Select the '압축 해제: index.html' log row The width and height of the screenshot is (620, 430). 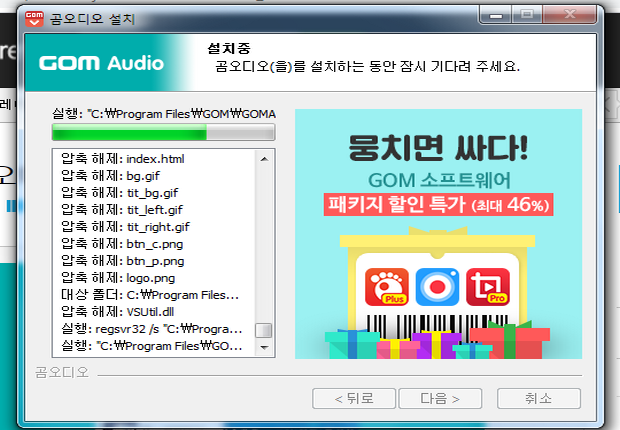click(154, 159)
